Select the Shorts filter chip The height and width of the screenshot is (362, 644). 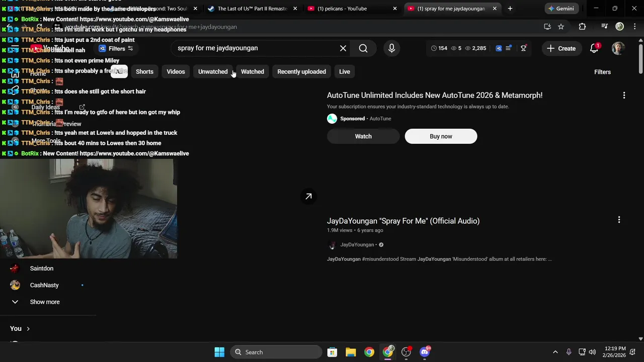click(144, 71)
